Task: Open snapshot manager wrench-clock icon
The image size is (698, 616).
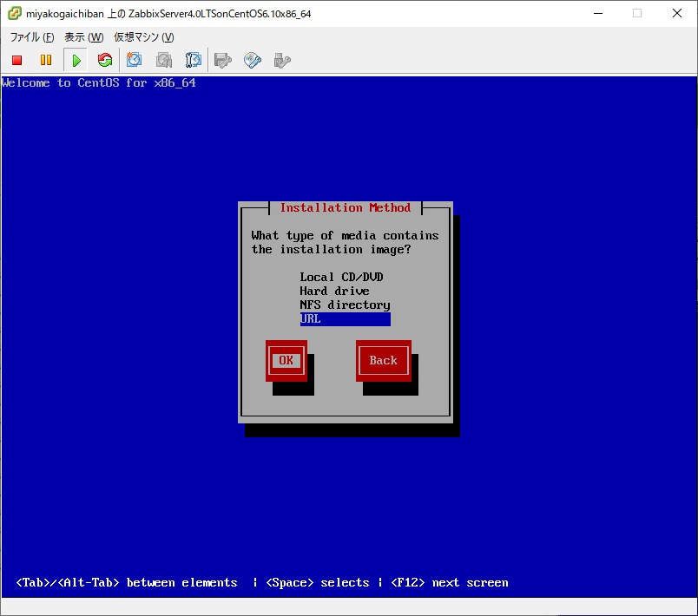Action: coord(194,60)
